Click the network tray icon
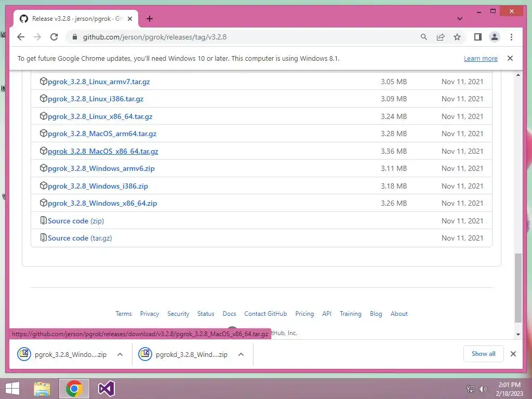Image resolution: width=532 pixels, height=399 pixels. (470, 389)
